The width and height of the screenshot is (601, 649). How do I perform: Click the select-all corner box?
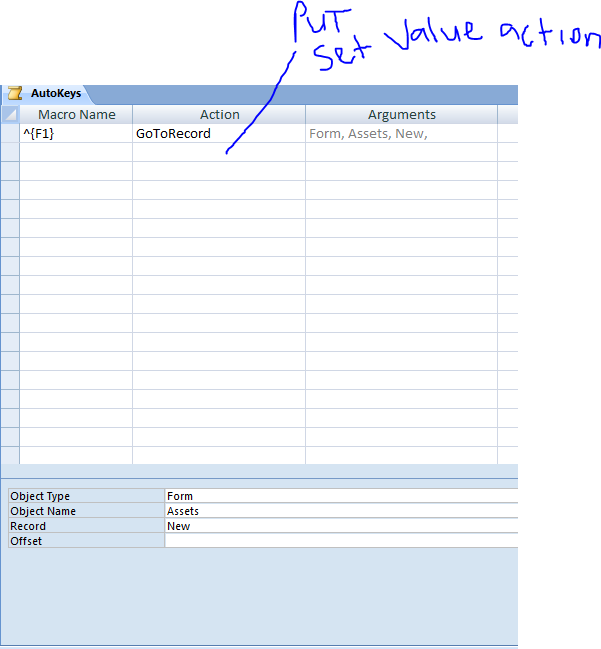tap(10, 114)
